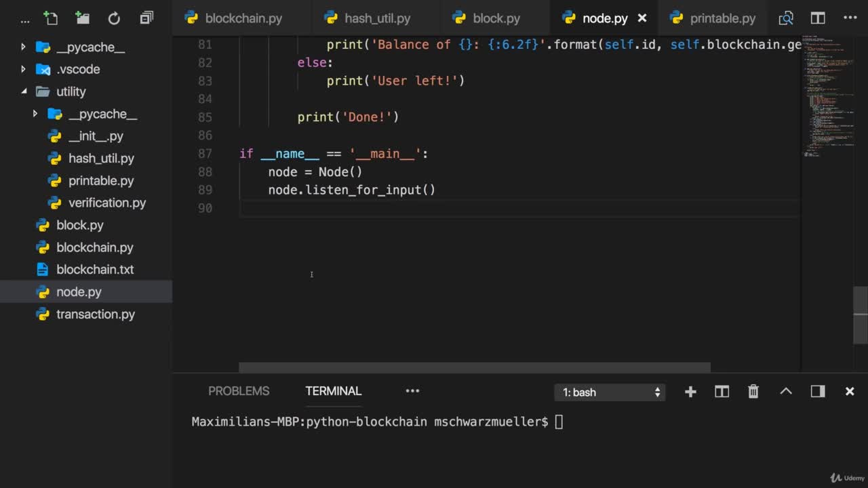Viewport: 868px width, 488px height.
Task: Switch to the blockchain.py tab
Action: (243, 18)
